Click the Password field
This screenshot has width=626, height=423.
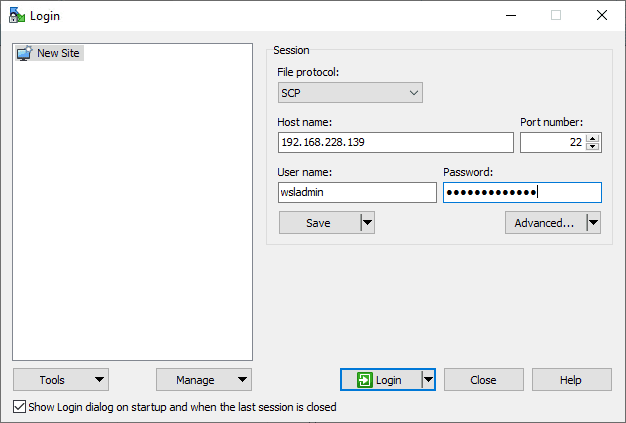[522, 192]
